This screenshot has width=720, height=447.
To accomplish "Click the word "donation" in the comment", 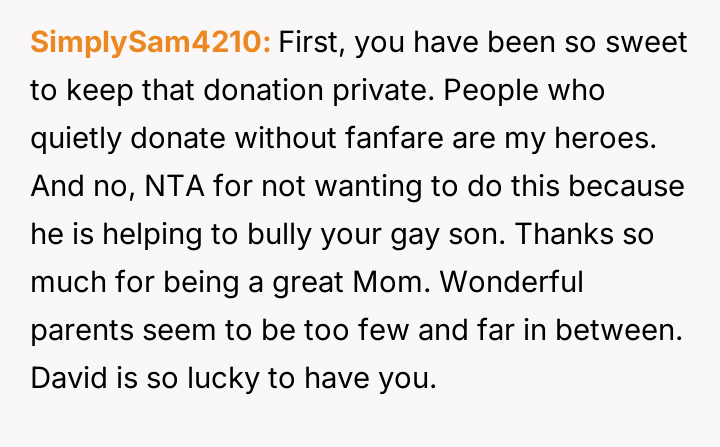I will 254,91.
